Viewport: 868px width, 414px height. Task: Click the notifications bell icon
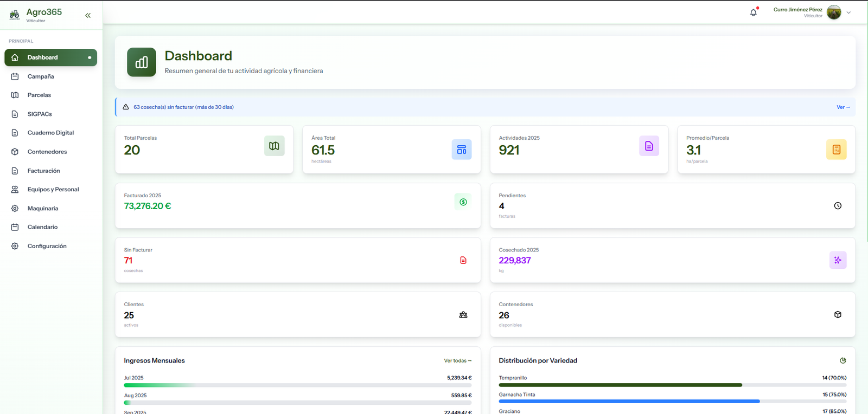click(x=753, y=12)
